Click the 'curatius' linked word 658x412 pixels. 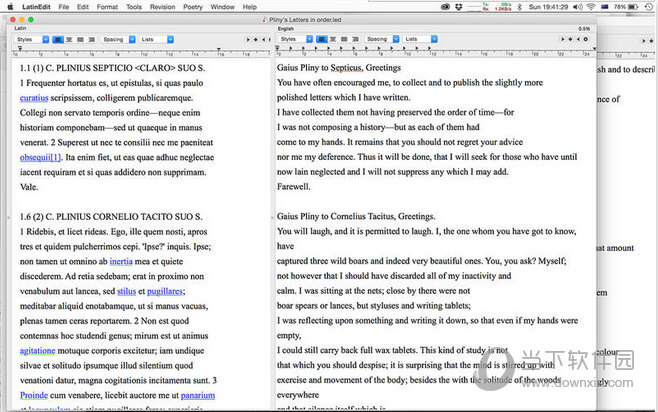point(34,98)
